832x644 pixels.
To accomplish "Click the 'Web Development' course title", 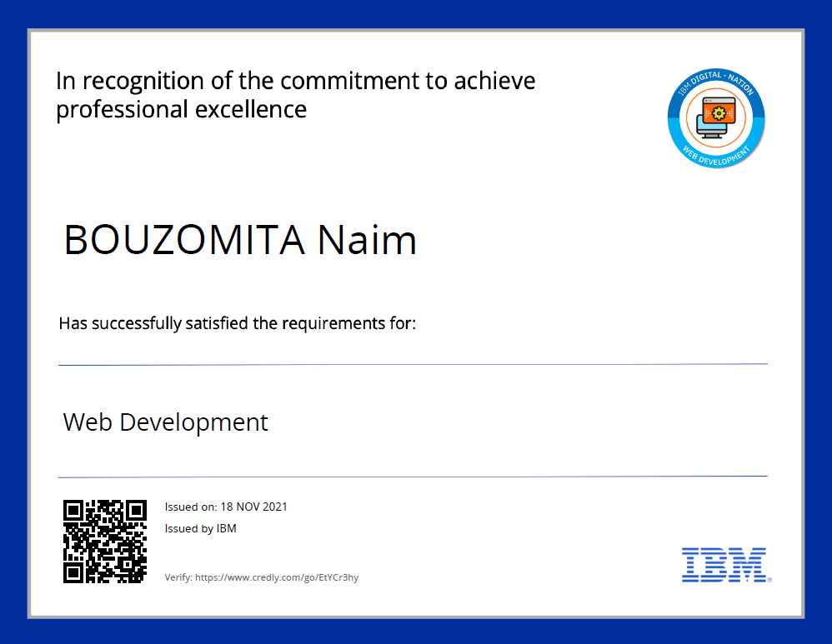I will (x=166, y=422).
